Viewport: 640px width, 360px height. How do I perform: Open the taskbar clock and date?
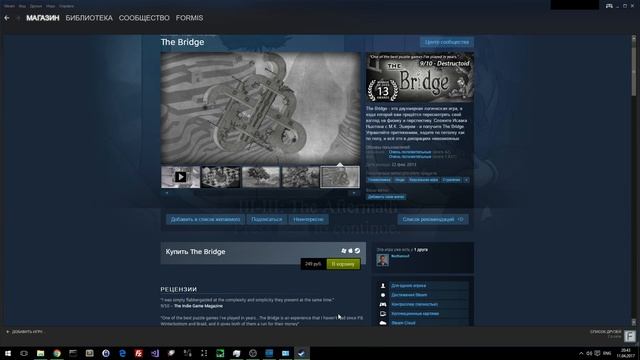(x=625, y=353)
